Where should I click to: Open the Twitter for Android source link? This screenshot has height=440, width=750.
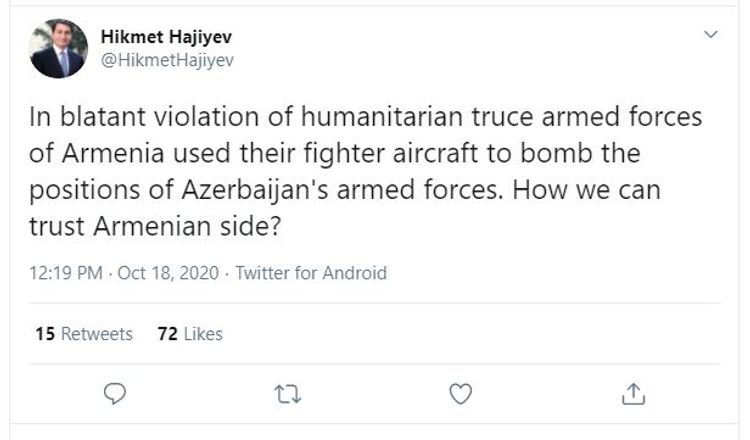310,273
